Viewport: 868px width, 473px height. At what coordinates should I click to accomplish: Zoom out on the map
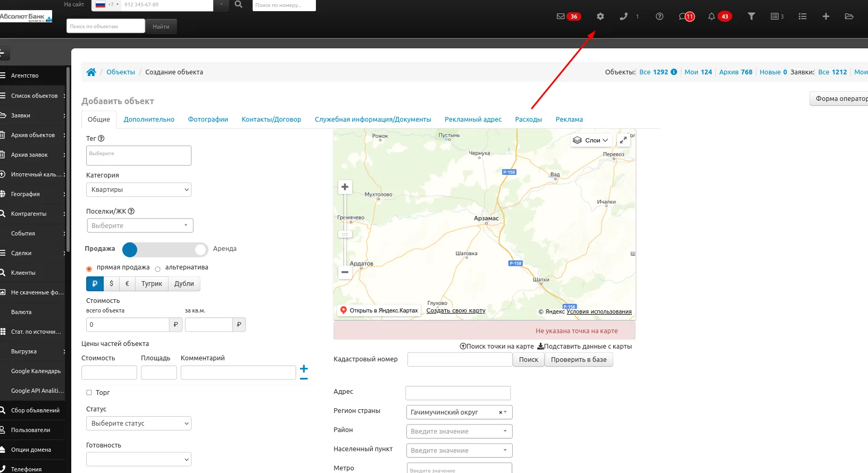coord(345,272)
